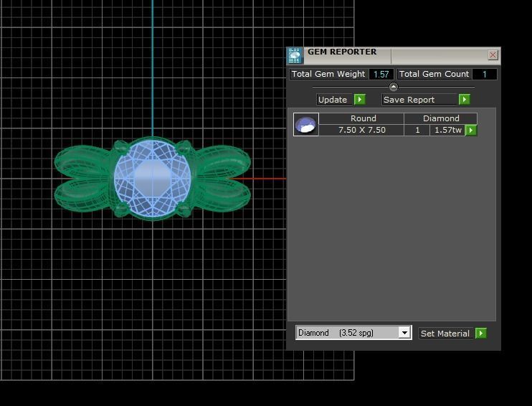Click the Total Gem Weight value 1.57
532x406 pixels.
(381, 75)
